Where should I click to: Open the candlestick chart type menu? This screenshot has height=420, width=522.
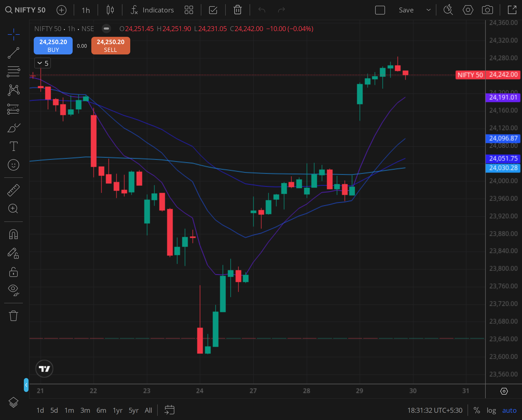[110, 10]
